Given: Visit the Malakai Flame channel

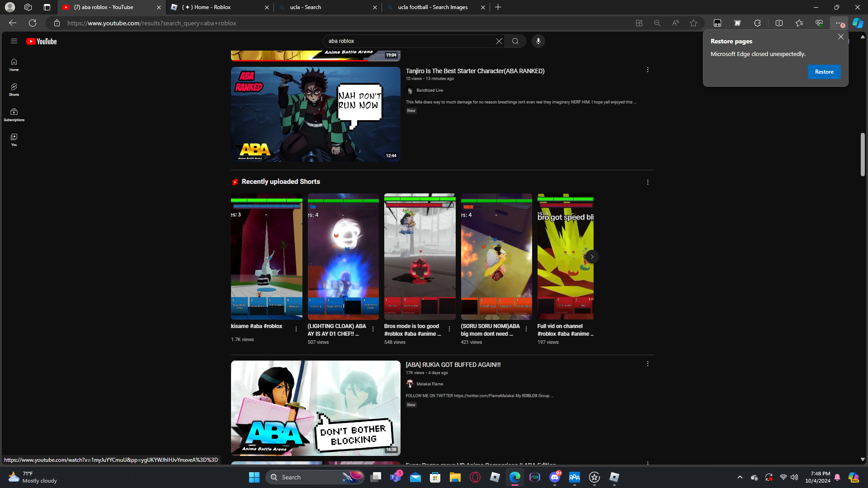Looking at the screenshot, I should pyautogui.click(x=429, y=384).
